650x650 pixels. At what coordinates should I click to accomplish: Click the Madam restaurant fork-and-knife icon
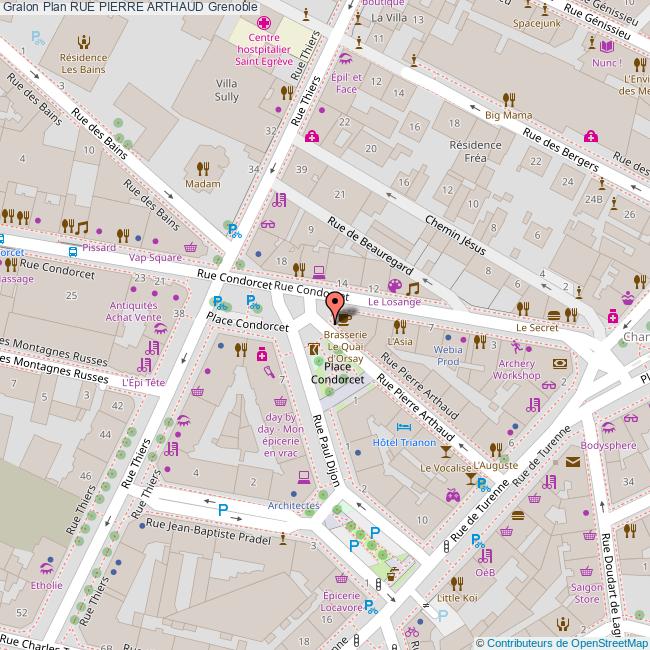click(203, 168)
